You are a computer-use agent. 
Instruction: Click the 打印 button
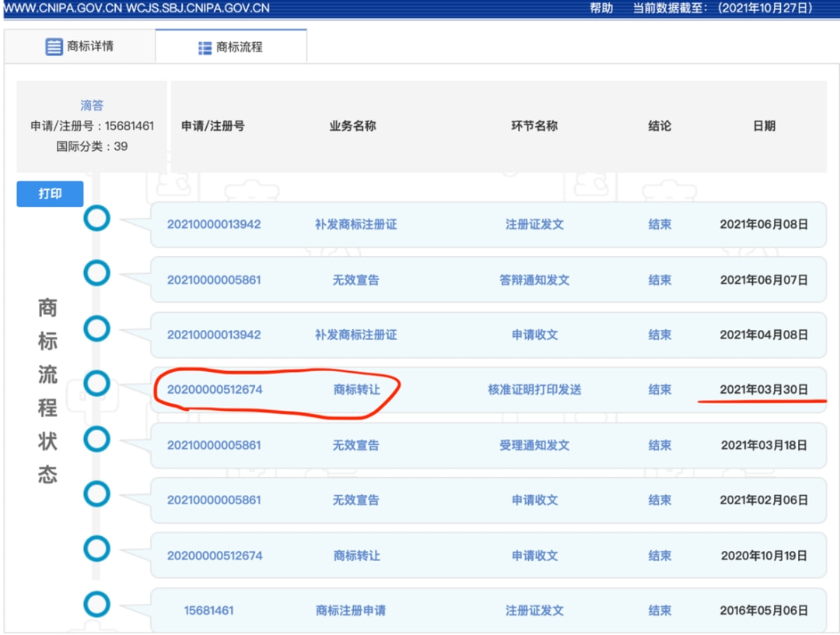pyautogui.click(x=49, y=194)
